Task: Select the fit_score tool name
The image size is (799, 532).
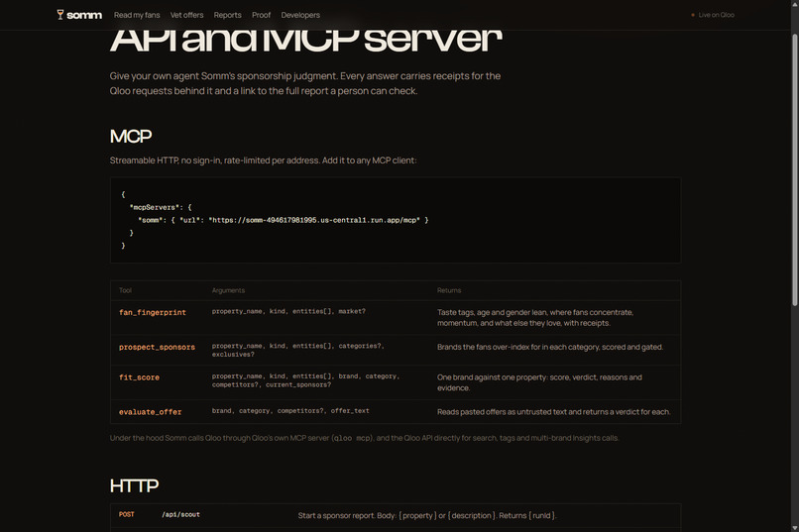Action: tap(139, 377)
